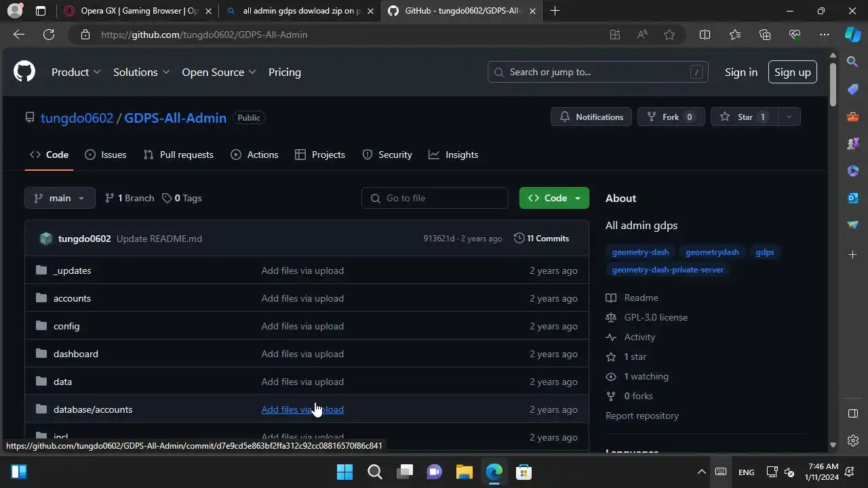The image size is (868, 488).
Task: Open File Explorer from taskbar
Action: 464,472
